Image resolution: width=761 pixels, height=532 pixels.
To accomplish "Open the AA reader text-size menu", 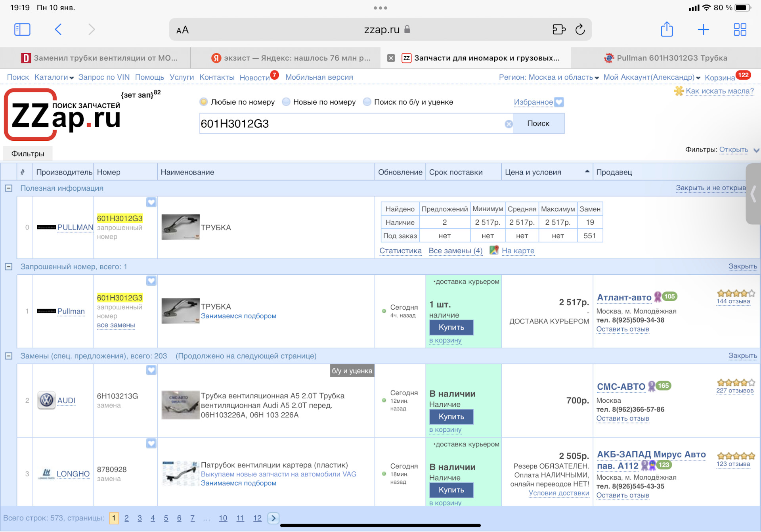I will (x=182, y=30).
